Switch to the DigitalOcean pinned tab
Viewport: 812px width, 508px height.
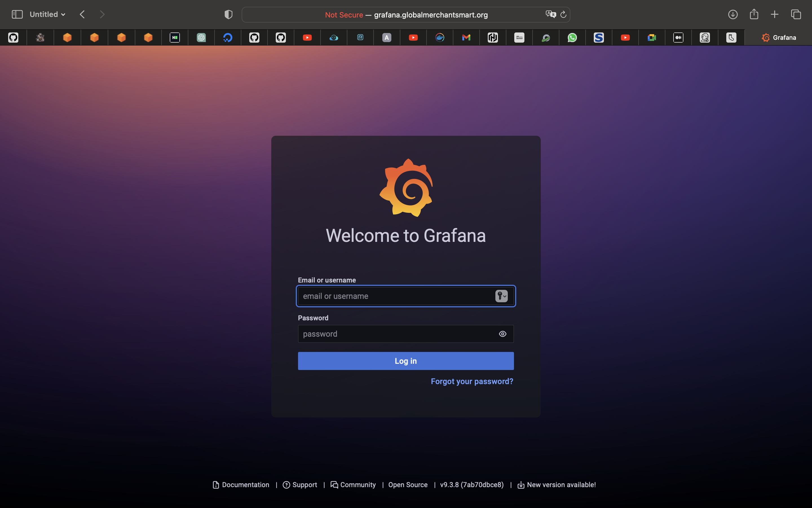(228, 38)
